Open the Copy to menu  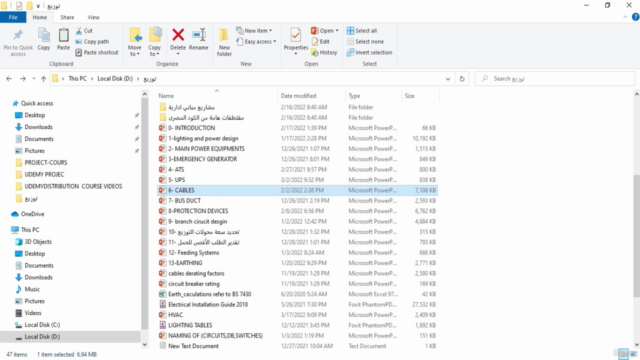click(155, 42)
